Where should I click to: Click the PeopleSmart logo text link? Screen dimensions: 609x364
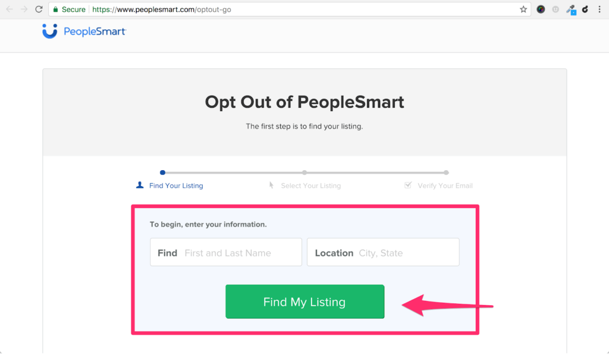coord(95,32)
